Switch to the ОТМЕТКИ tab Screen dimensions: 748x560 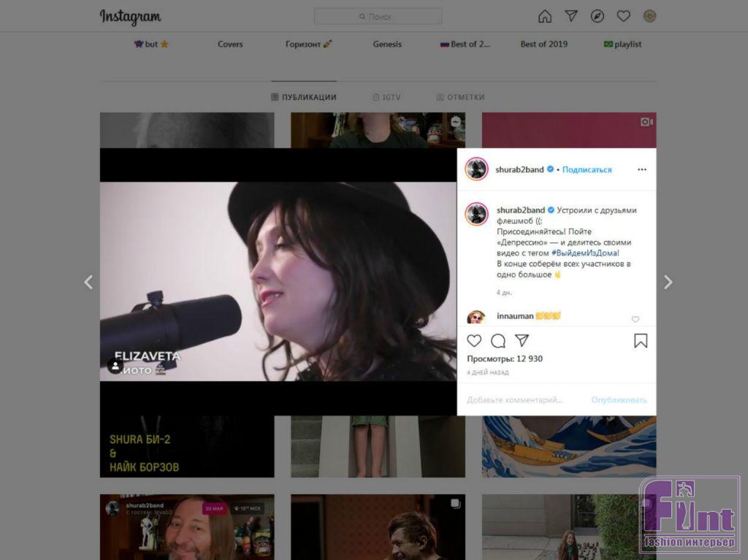coord(460,97)
